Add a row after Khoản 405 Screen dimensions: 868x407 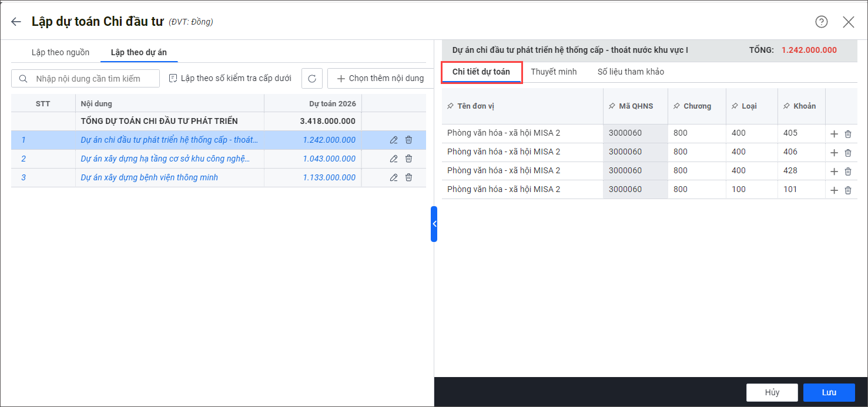coord(834,134)
